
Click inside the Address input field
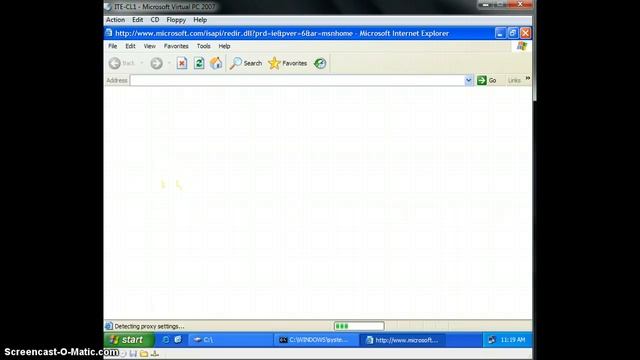[x=298, y=80]
